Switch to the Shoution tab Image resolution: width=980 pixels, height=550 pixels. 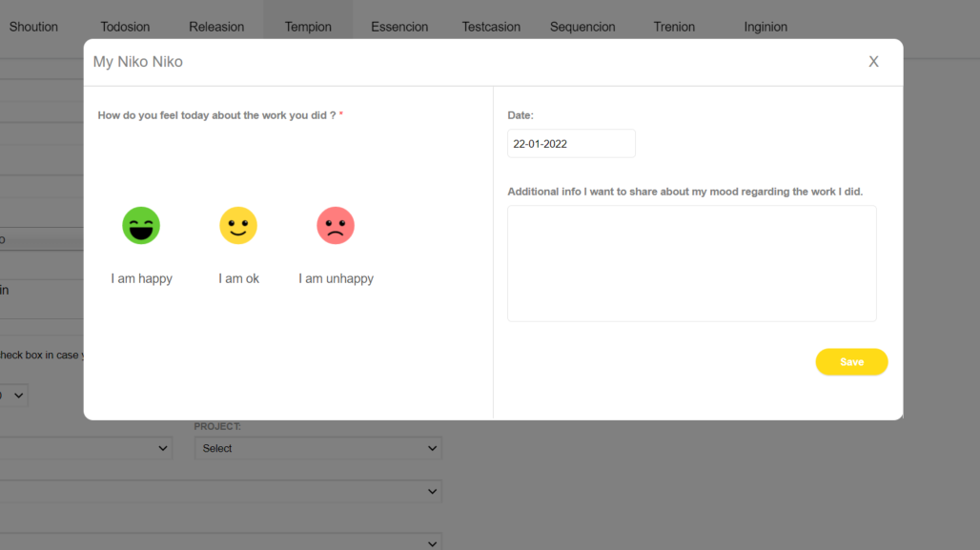point(33,27)
